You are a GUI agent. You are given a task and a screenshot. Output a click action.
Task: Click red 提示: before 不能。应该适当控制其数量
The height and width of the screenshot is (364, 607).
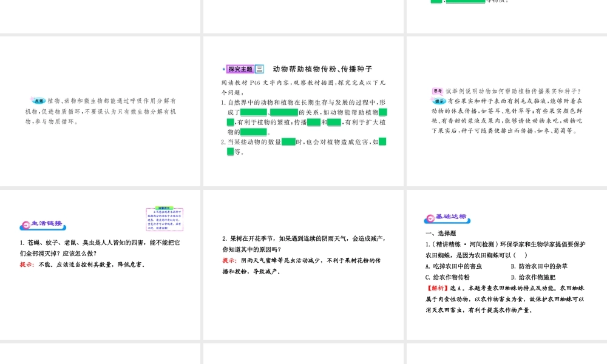click(27, 265)
